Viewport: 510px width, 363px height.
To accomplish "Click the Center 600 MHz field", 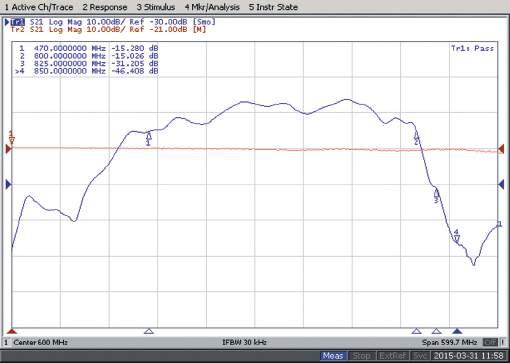I will [x=41, y=342].
